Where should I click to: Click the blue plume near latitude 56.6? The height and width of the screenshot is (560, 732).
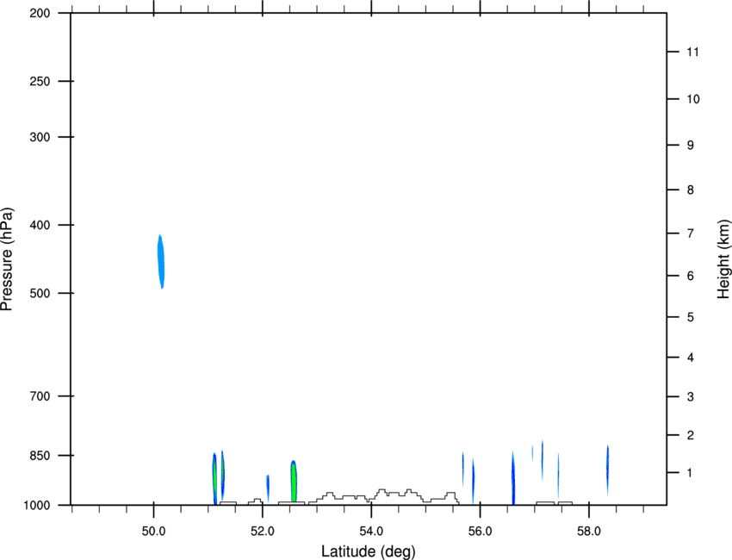[x=513, y=478]
